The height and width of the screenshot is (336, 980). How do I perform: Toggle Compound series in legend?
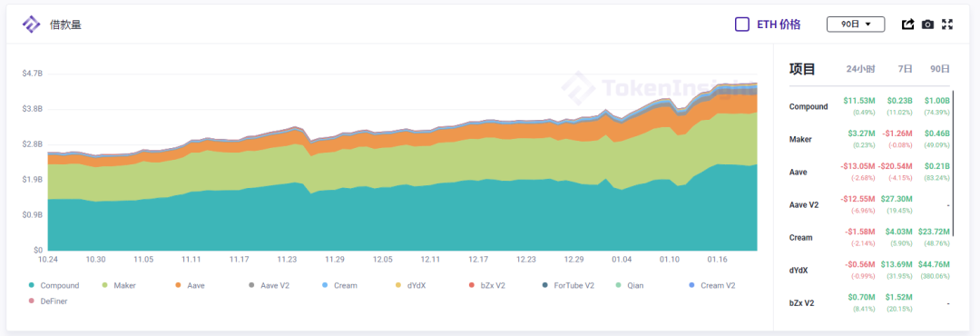coord(55,285)
